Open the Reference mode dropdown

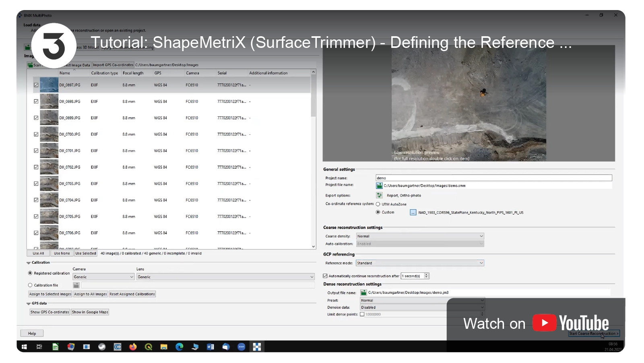pos(420,263)
